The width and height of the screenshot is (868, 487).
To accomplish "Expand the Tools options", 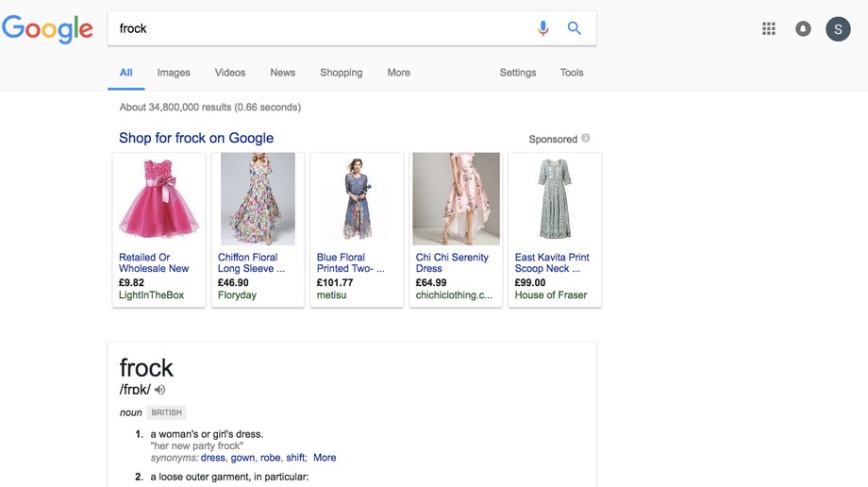I will click(572, 73).
